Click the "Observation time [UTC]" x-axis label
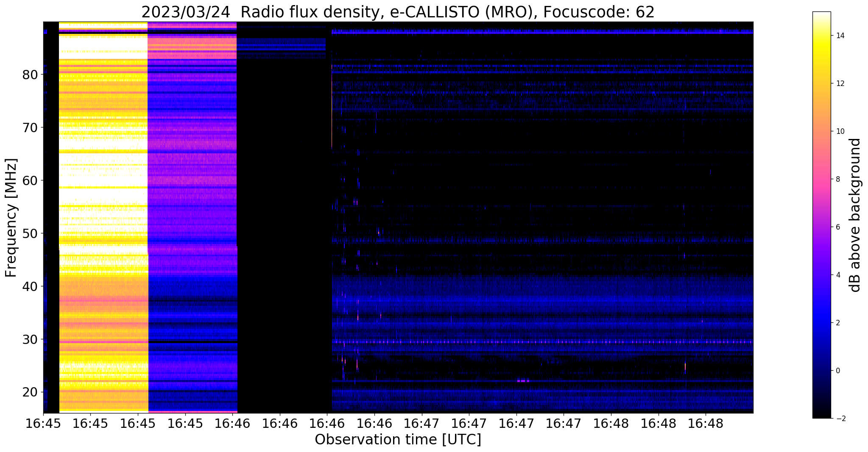This screenshot has height=452, width=868. tap(398, 439)
